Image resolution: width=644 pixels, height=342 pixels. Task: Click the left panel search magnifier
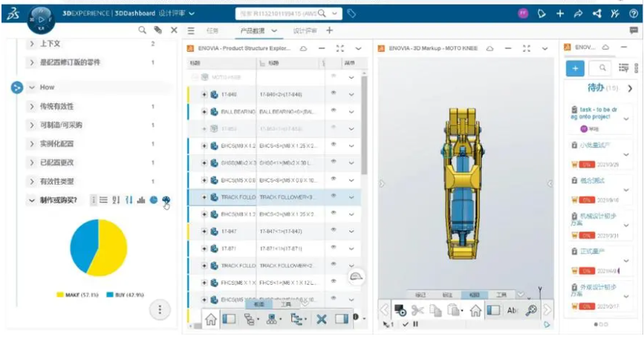tap(142, 30)
